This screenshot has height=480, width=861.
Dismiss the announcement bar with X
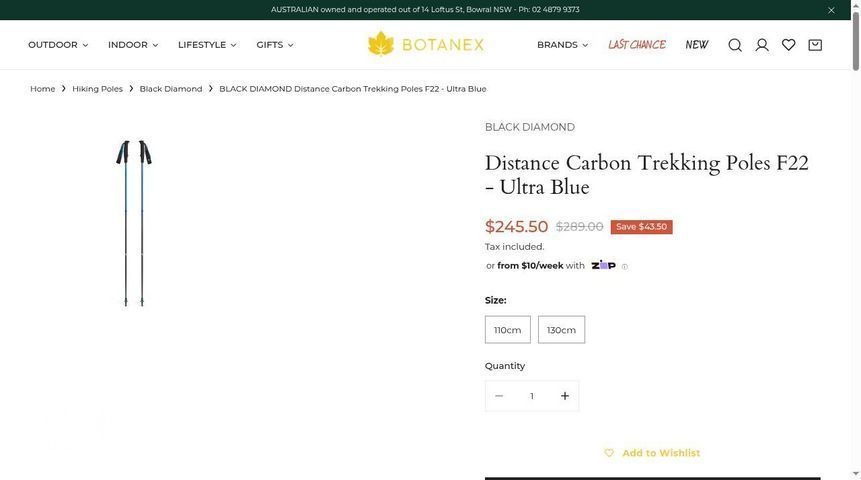(831, 10)
